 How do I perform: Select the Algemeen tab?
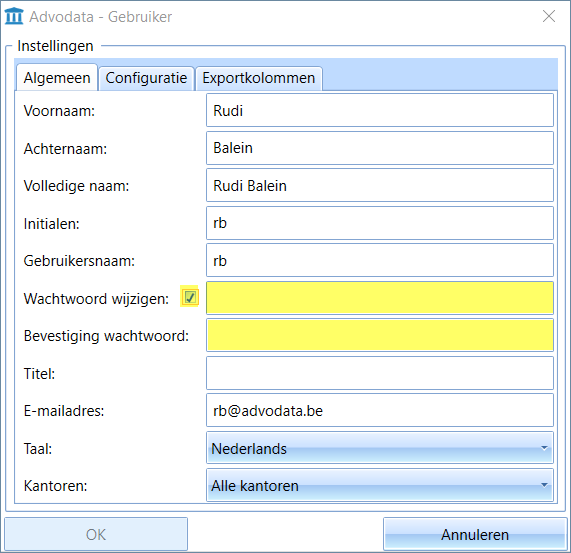coord(57,78)
